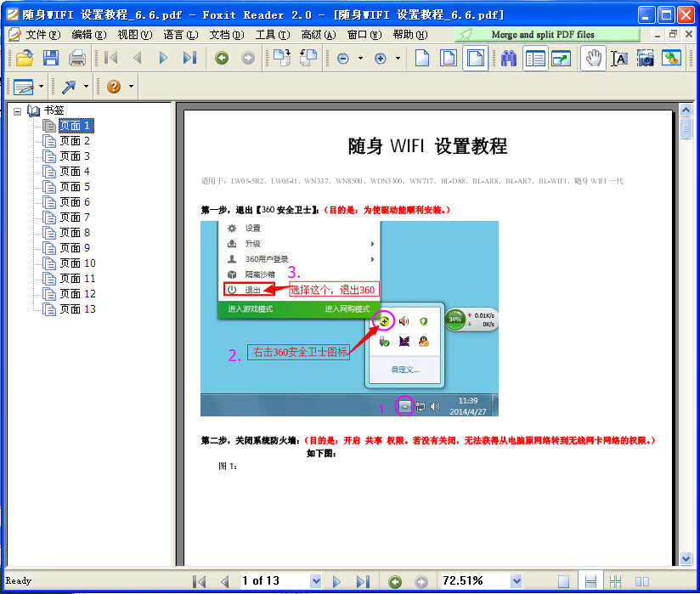Screen dimensions: 700x594
Task: Click the Save floppy disk icon
Action: click(x=51, y=58)
